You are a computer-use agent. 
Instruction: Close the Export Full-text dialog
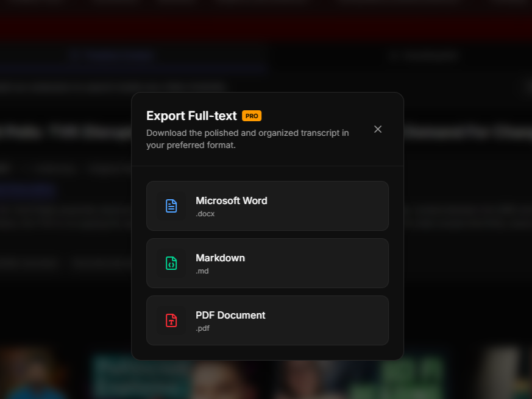click(378, 129)
